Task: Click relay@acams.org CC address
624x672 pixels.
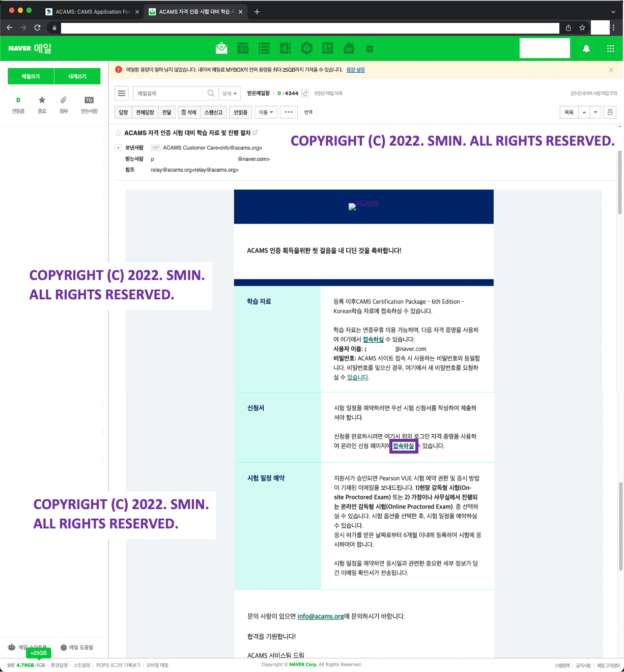Action: point(195,170)
